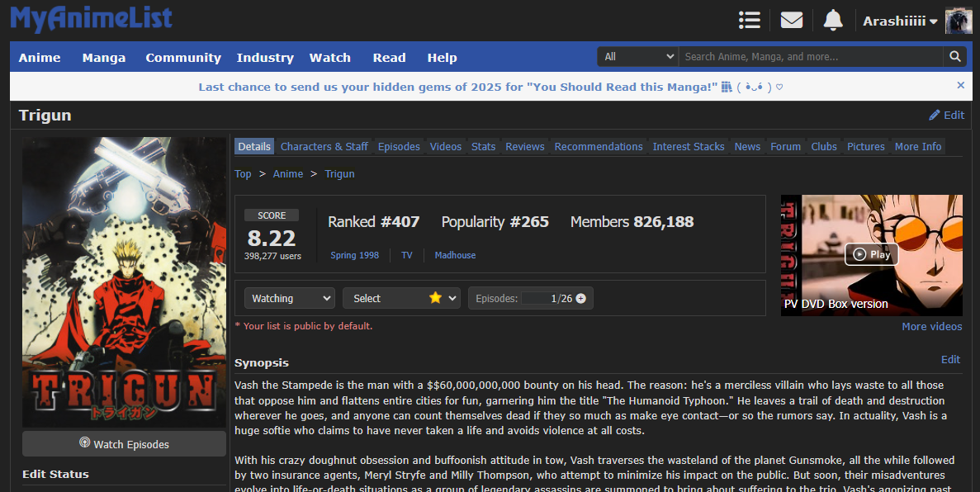Expand the Arashiiiii account dropdown
The height and width of the screenshot is (492, 980).
tap(900, 21)
